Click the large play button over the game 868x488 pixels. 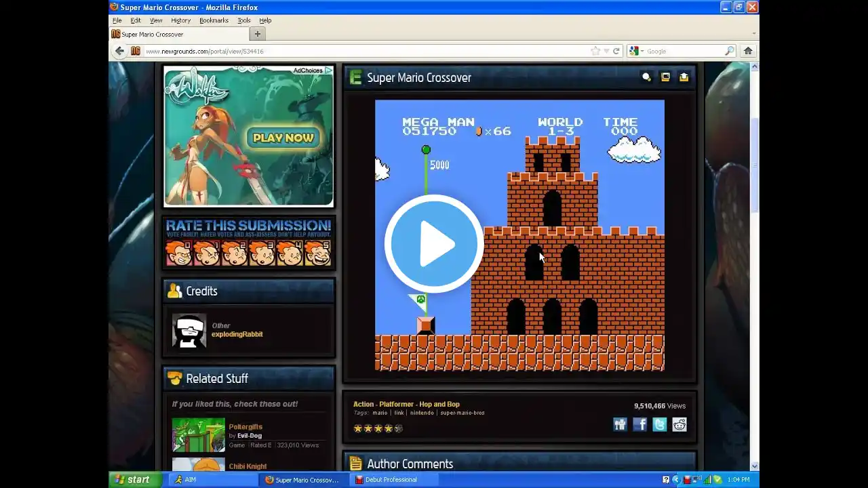click(x=434, y=244)
